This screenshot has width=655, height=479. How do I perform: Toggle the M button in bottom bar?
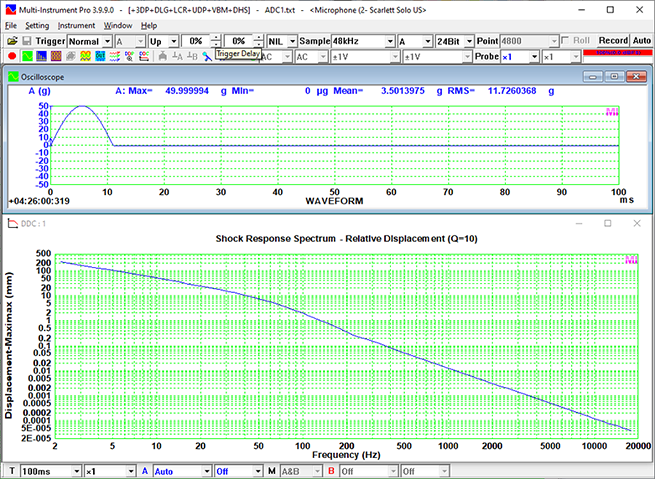pos(271,471)
